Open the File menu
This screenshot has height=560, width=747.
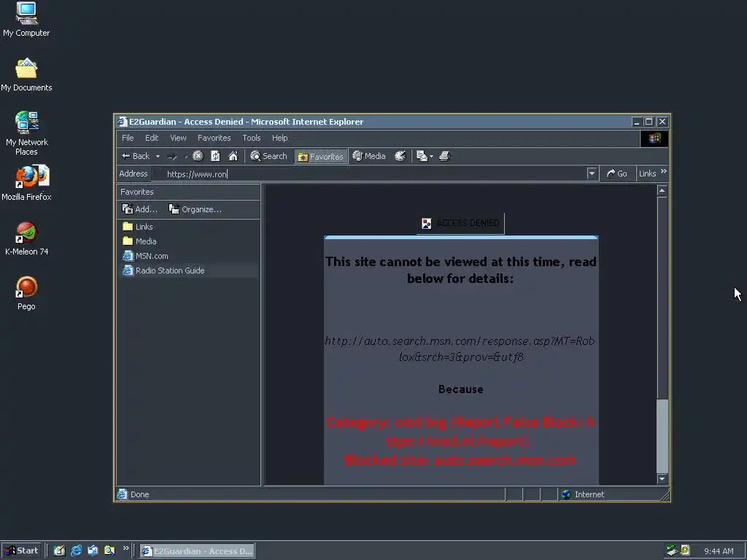coord(128,138)
